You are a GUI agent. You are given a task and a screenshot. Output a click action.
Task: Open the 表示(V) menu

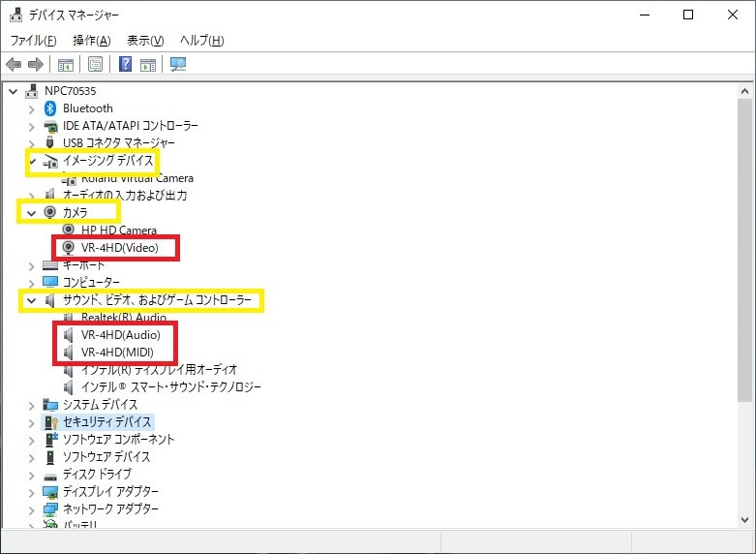pos(145,41)
